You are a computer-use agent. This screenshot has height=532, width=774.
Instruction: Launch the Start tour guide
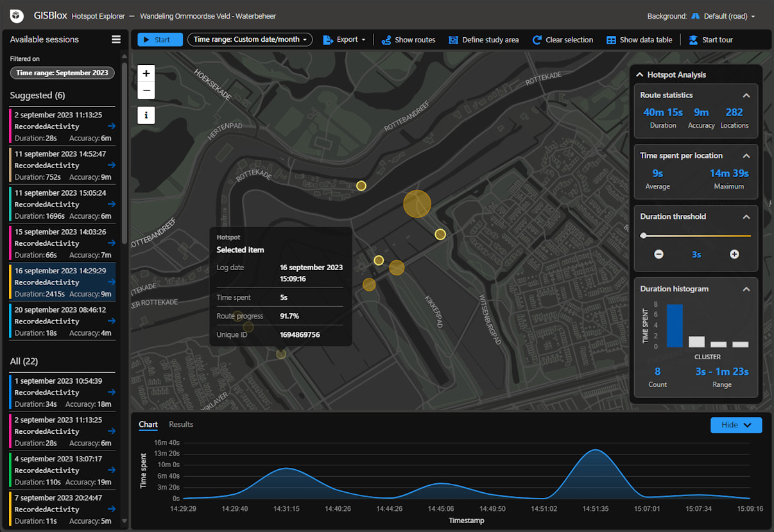click(710, 40)
